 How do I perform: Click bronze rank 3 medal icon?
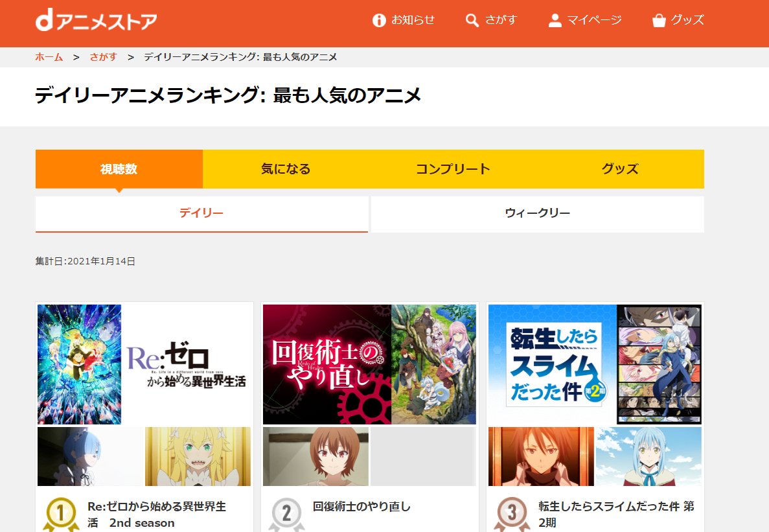[512, 515]
